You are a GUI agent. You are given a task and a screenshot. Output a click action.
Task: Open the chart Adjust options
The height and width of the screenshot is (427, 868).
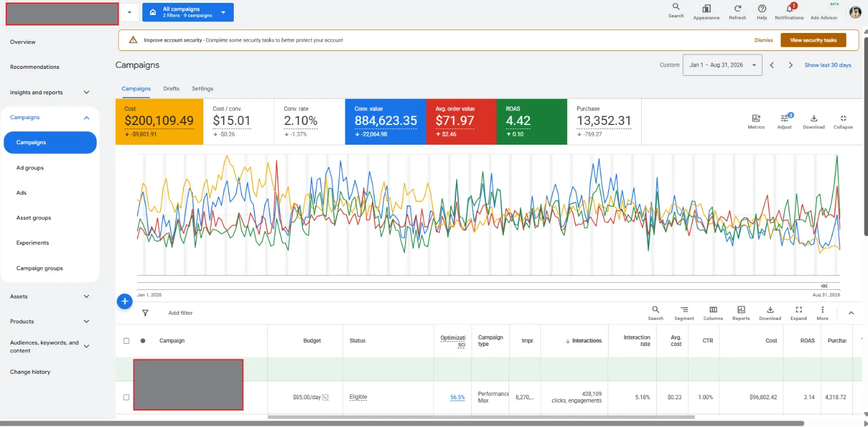pos(785,122)
